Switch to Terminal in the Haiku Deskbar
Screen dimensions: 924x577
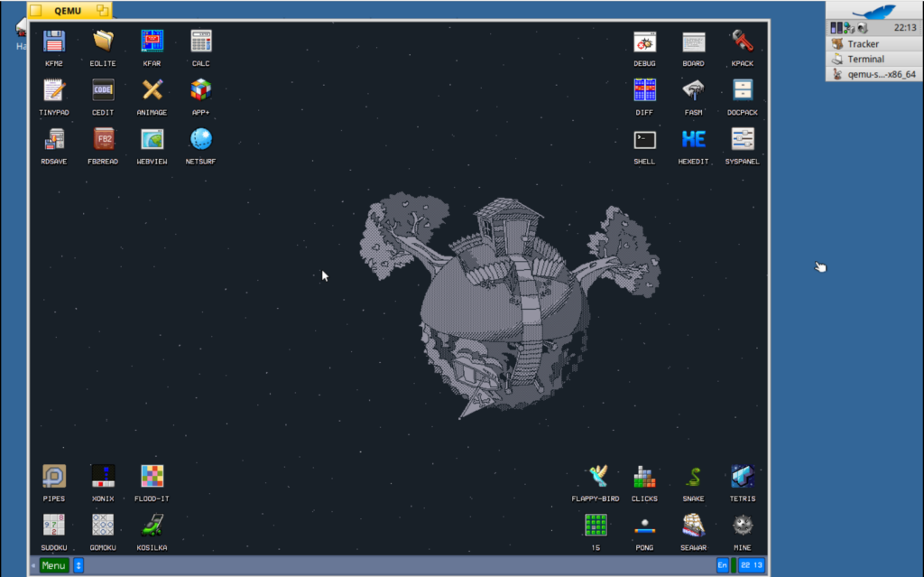click(865, 60)
